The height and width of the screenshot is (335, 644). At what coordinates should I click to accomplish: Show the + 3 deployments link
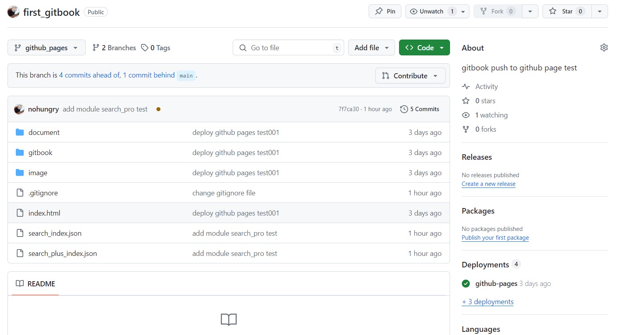(488, 302)
